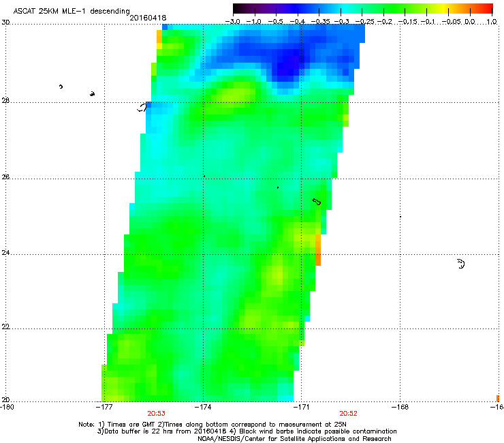Click the -3.0 color scale label
Screen dimensions: 504x443
point(232,22)
